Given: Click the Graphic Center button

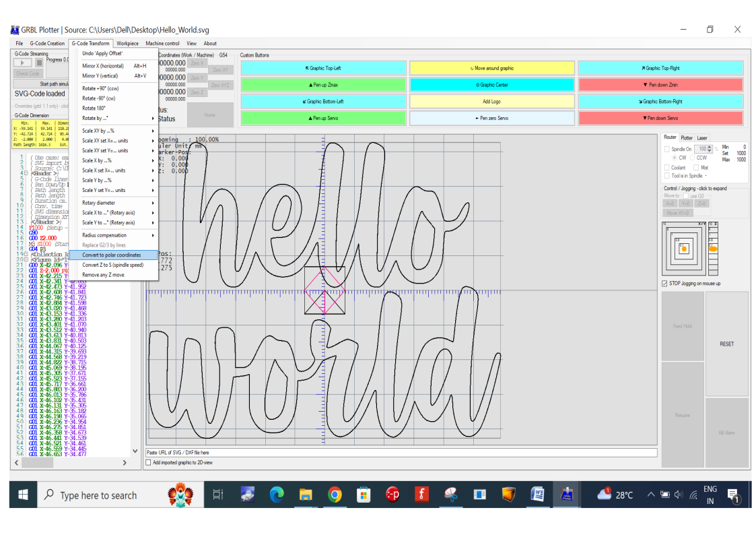Looking at the screenshot, I should coord(492,85).
